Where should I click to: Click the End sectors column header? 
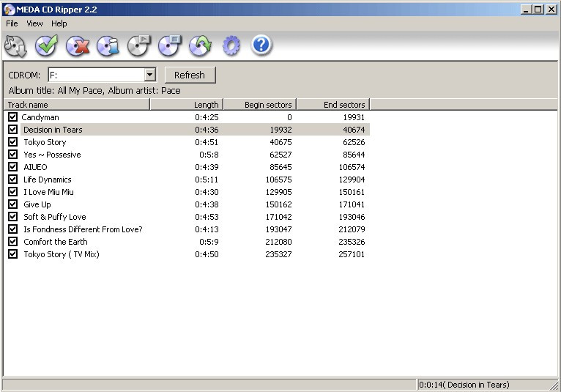333,105
